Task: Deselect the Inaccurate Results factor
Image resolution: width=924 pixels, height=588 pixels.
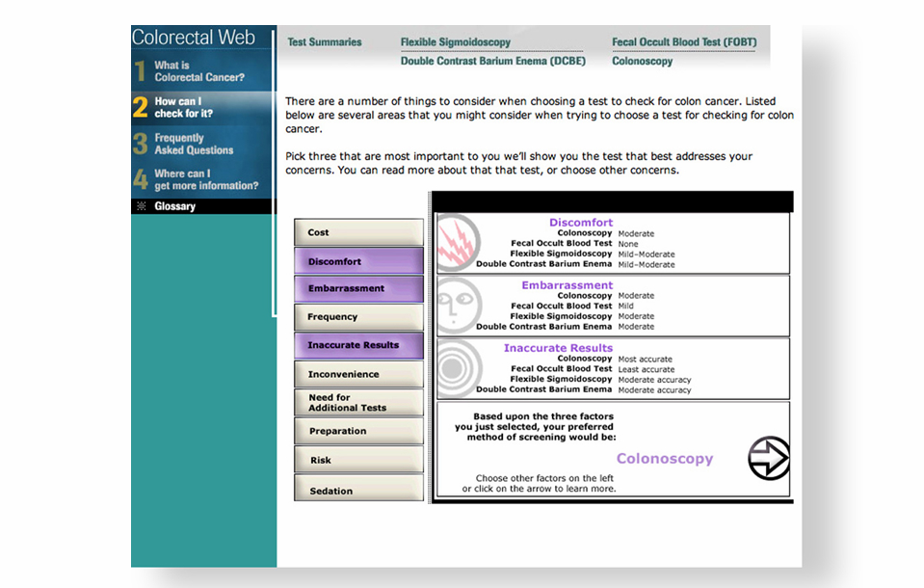Action: tap(358, 345)
